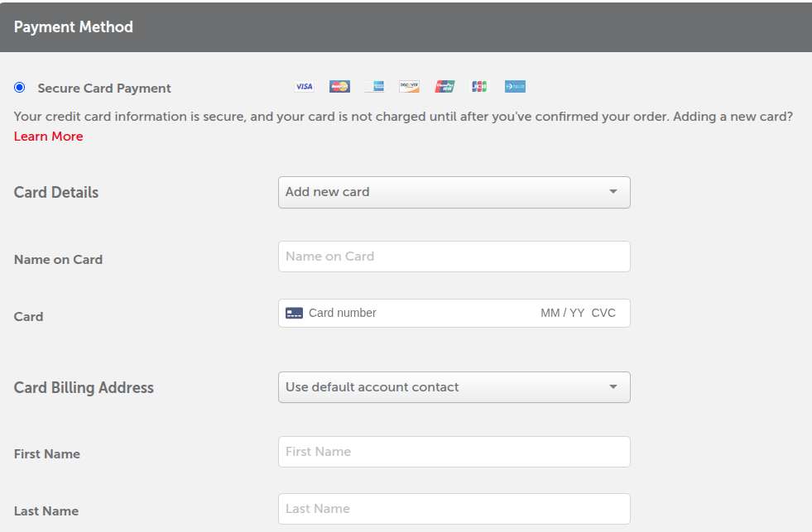The width and height of the screenshot is (812, 532).
Task: Select the MasterCard icon
Action: tap(339, 86)
